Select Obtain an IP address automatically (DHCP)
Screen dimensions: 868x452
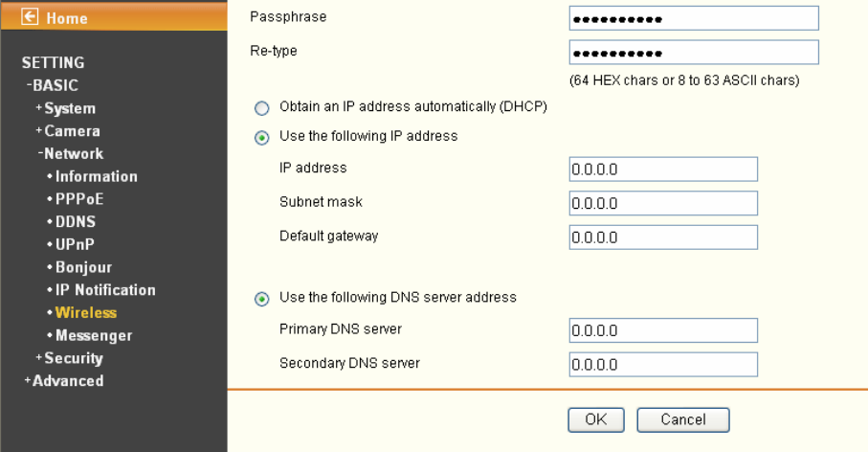coord(262,108)
